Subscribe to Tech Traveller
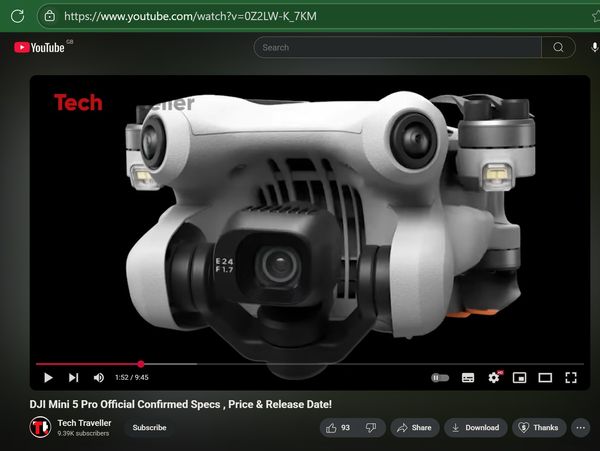The image size is (600, 451). click(149, 428)
